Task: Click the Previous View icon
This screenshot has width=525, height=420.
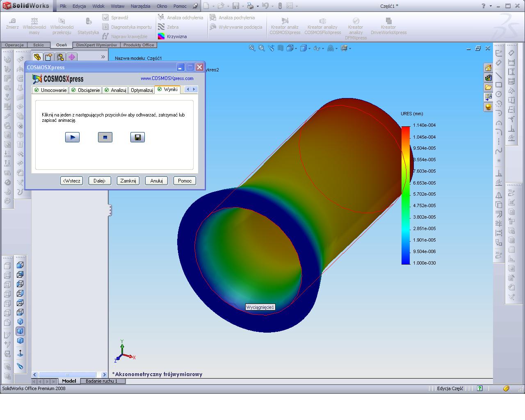Action: click(271, 48)
